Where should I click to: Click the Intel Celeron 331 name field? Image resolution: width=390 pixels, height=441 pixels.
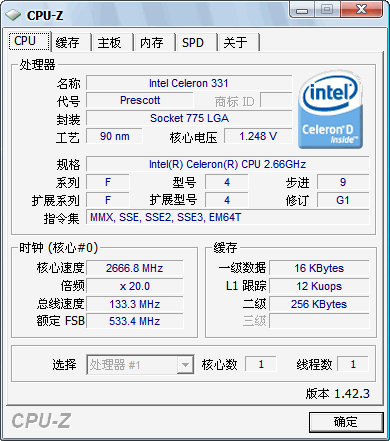click(189, 83)
